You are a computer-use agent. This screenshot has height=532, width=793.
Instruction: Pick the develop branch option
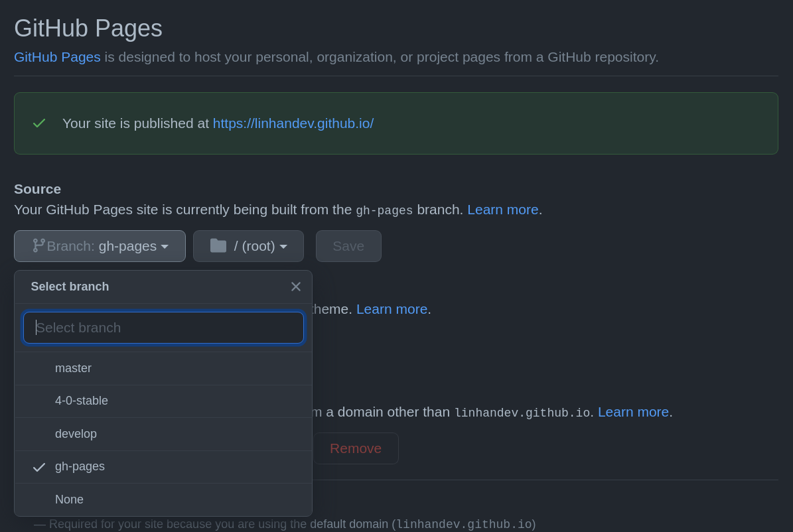76,434
